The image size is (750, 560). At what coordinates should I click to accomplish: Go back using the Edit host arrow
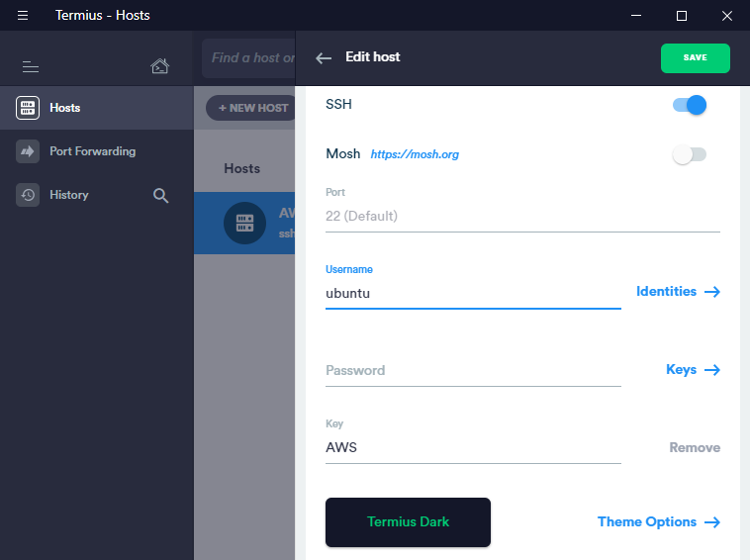pos(324,58)
